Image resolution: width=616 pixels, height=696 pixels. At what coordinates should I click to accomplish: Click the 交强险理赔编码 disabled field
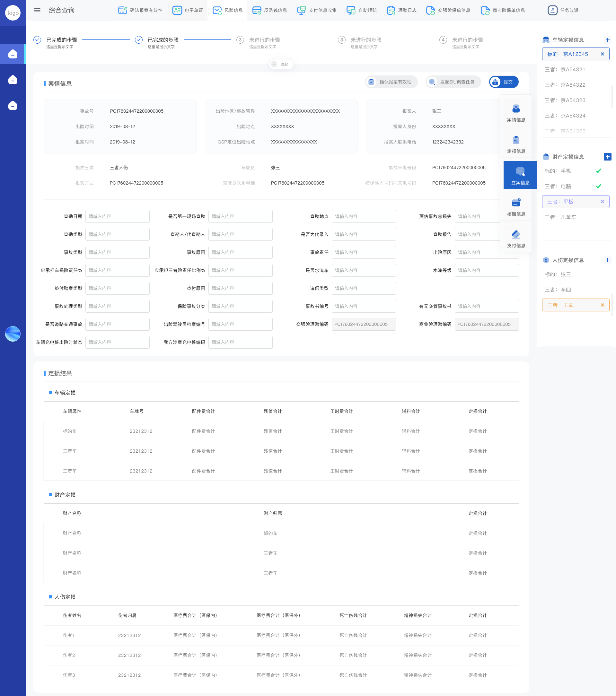364,324
